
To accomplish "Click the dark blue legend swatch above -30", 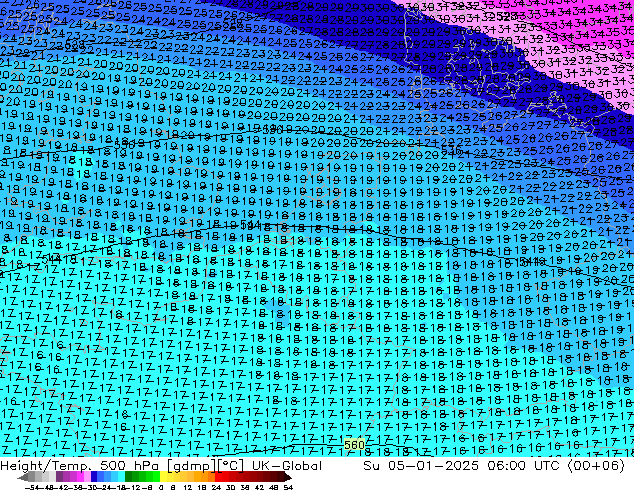I will pos(94,476).
